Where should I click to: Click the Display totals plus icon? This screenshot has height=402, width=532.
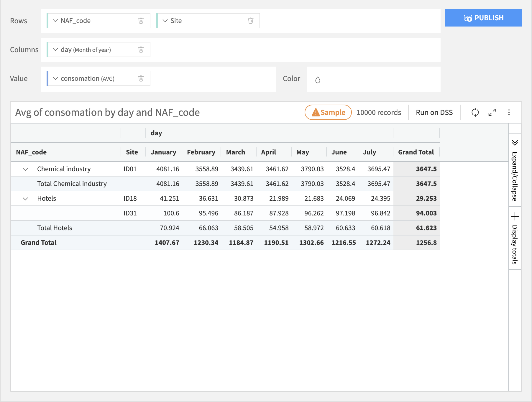pyautogui.click(x=515, y=216)
